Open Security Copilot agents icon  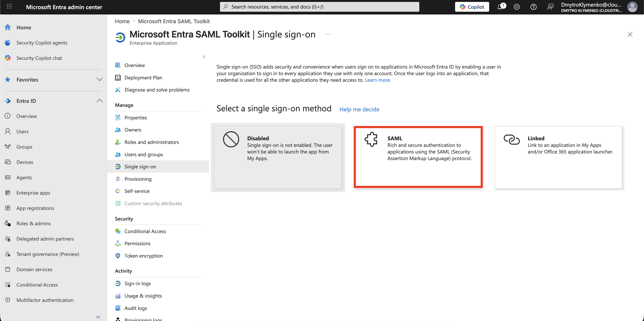8,43
